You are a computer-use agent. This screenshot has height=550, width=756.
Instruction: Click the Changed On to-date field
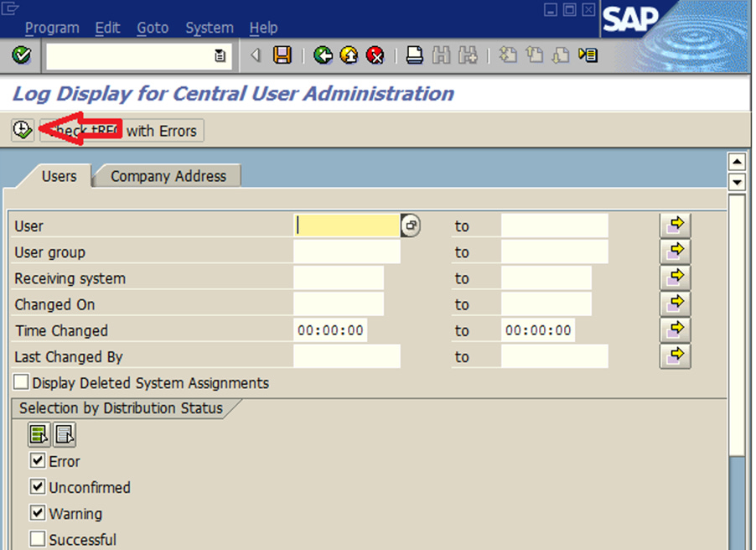546,304
